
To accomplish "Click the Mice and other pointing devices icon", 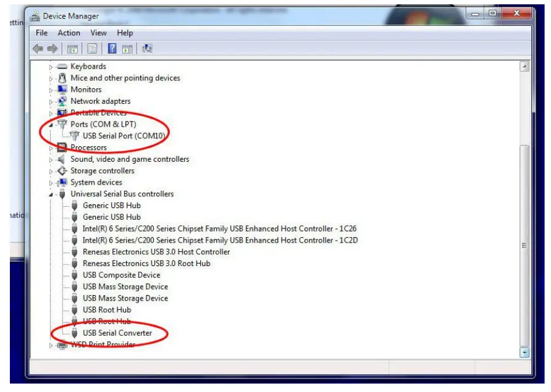I will (62, 78).
